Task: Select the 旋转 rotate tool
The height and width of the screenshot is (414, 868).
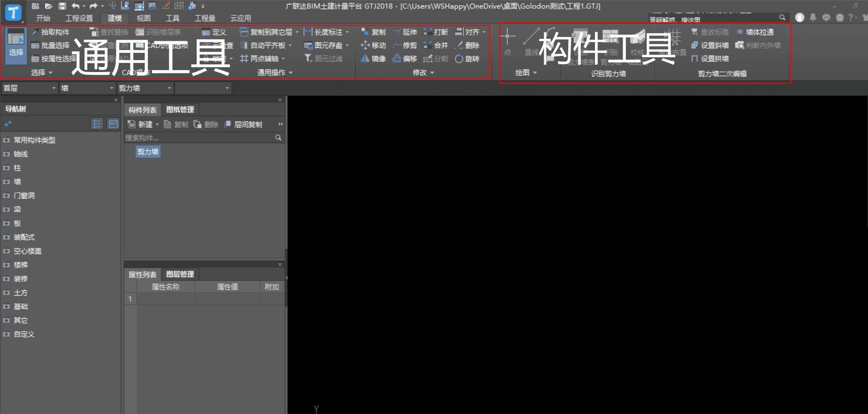Action: [x=467, y=59]
